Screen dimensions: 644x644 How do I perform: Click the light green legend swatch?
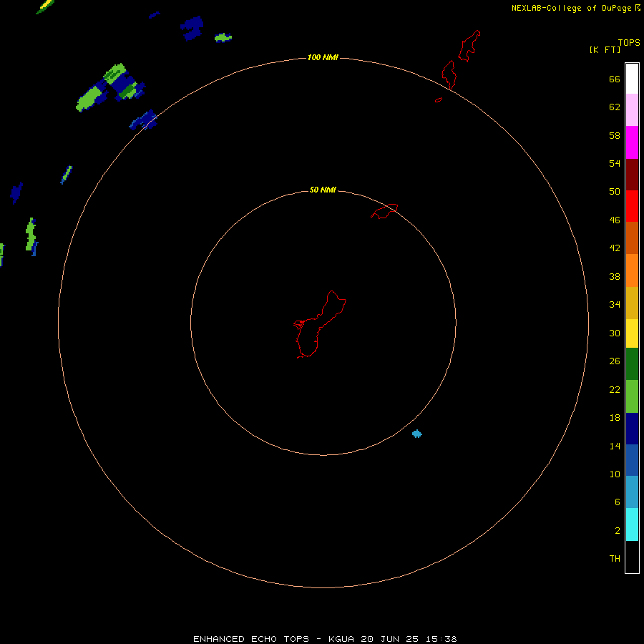pos(632,396)
